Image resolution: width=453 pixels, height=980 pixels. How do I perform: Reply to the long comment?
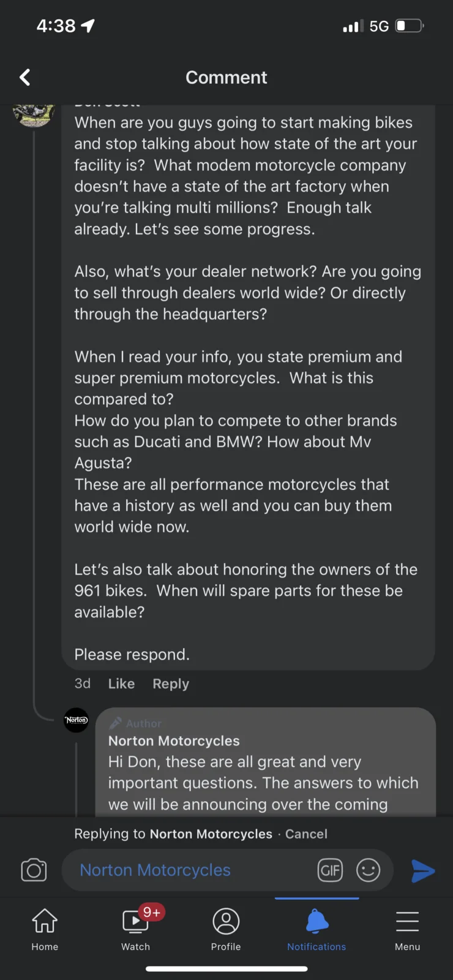tap(171, 684)
